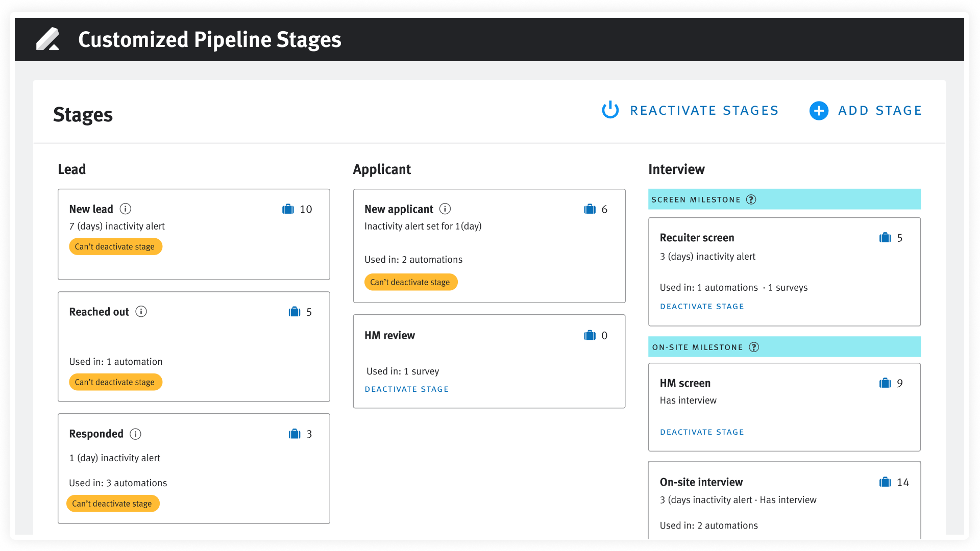Click briefcase icon on On-site interview card
This screenshot has width=980, height=551.
pos(885,482)
